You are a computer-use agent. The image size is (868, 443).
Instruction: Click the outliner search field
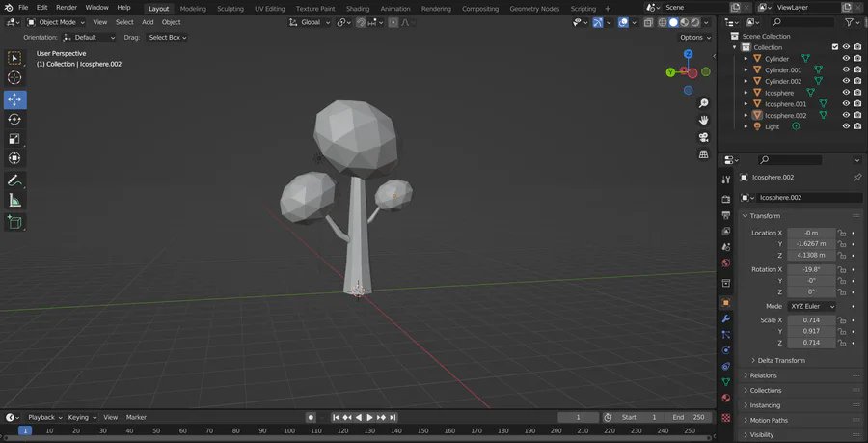802,22
